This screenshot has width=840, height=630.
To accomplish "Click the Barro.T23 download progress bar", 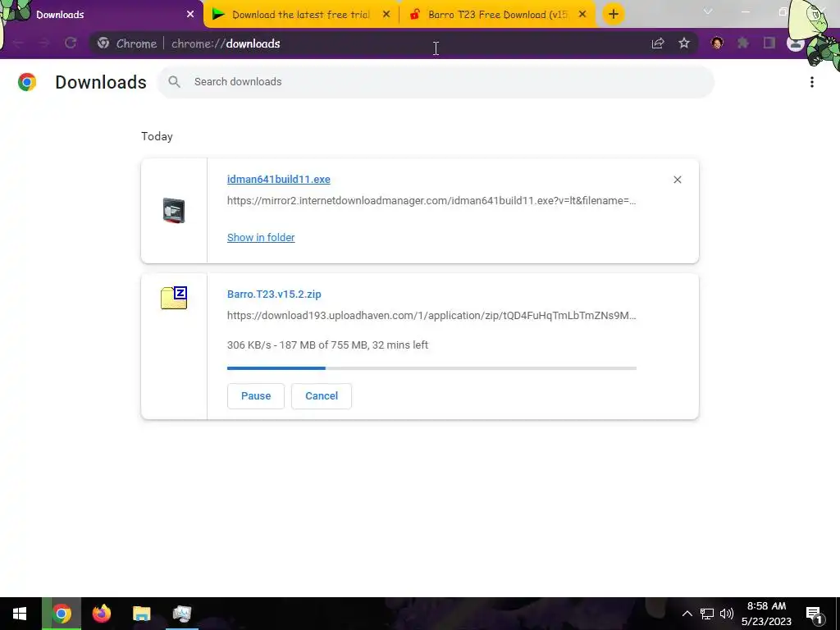I will click(x=431, y=368).
